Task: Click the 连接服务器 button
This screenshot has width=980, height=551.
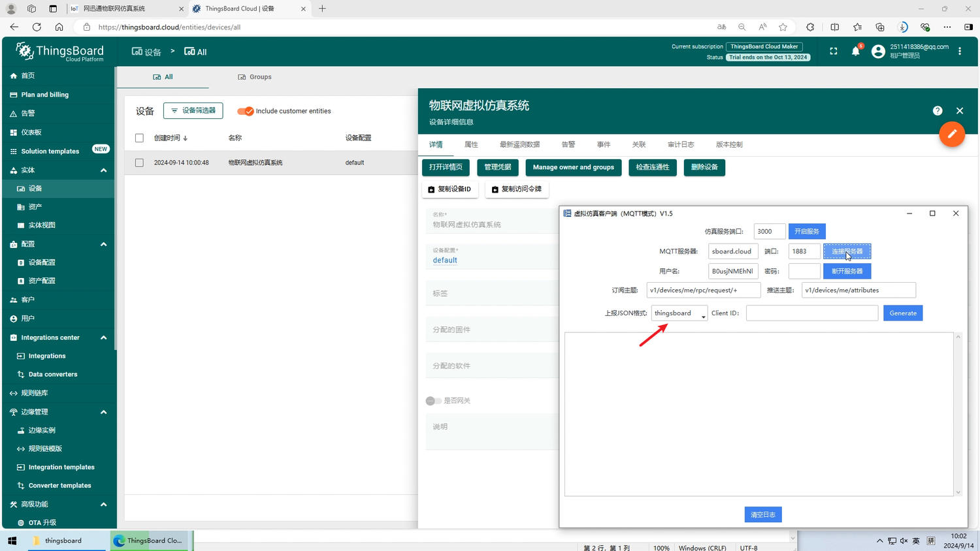Action: point(847,251)
